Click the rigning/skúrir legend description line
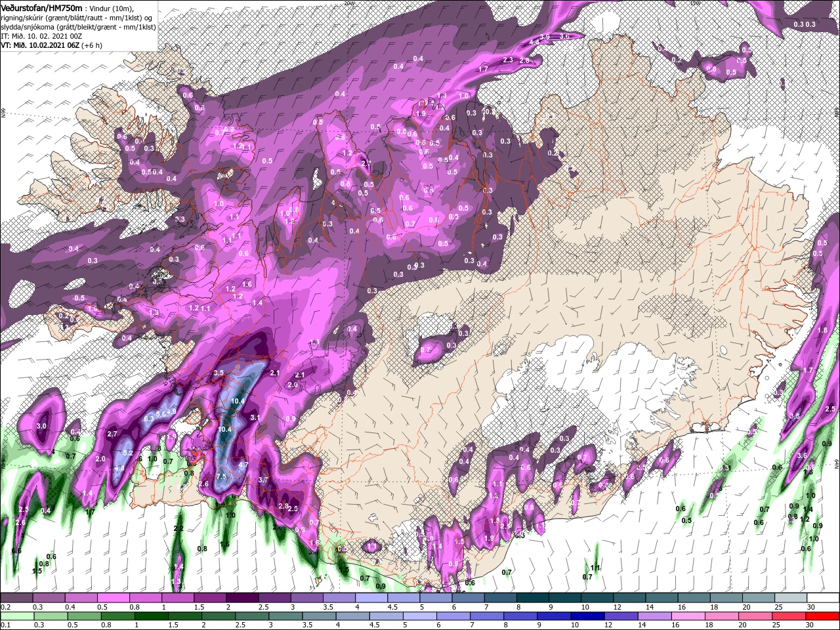Viewport: 840px width, 630px height. [76, 17]
